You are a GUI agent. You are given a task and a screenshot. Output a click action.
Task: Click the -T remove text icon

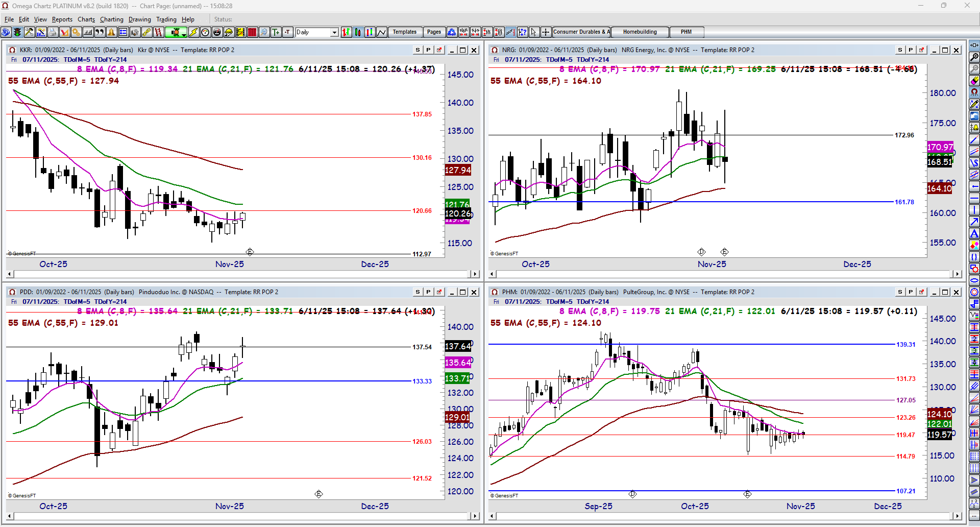pos(287,32)
